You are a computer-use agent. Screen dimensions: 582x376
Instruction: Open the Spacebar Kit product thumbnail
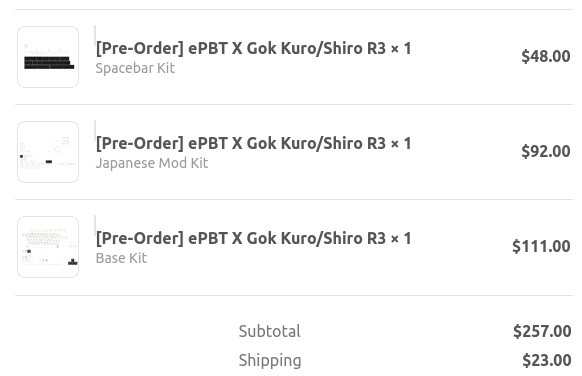[x=48, y=57]
